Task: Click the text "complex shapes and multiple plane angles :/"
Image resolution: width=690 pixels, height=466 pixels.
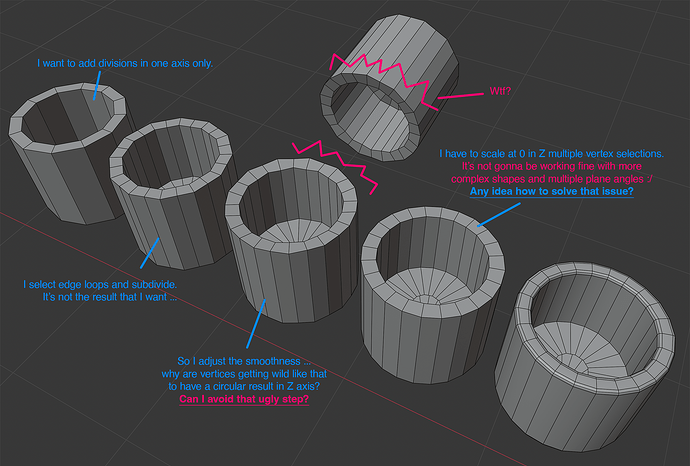Action: point(551,179)
